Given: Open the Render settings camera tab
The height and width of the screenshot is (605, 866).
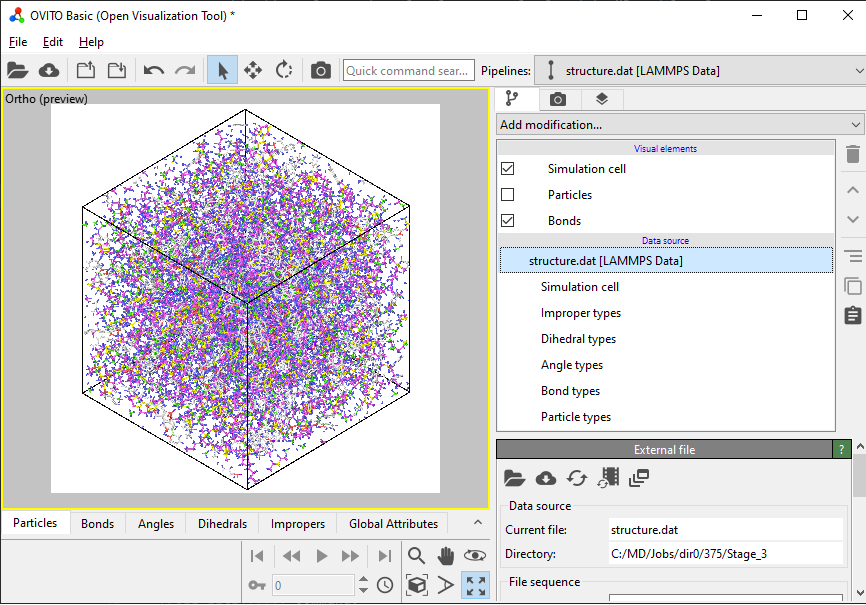Looking at the screenshot, I should click(x=558, y=99).
